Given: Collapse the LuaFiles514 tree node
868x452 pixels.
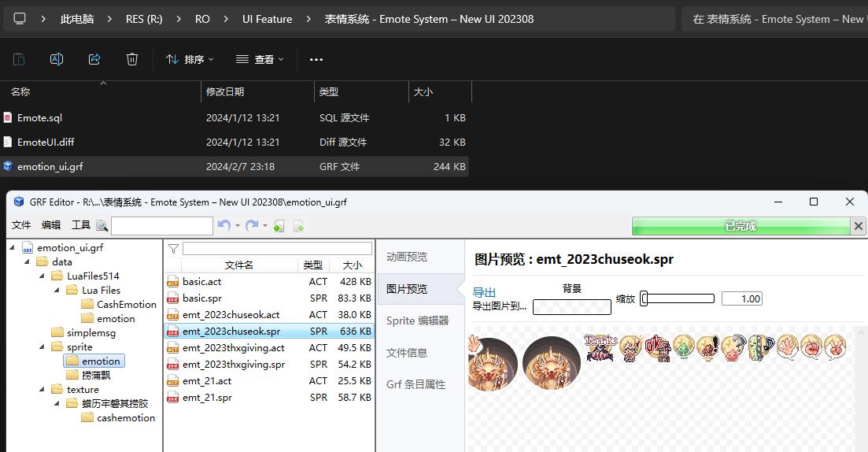Looking at the screenshot, I should tap(42, 276).
